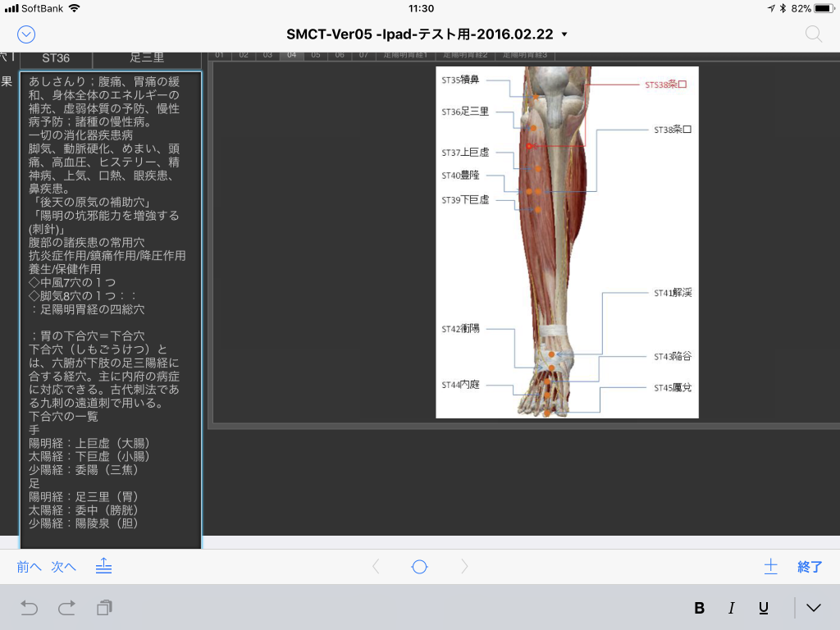840x630 pixels.
Task: Tap the 終了 done button
Action: tap(810, 566)
